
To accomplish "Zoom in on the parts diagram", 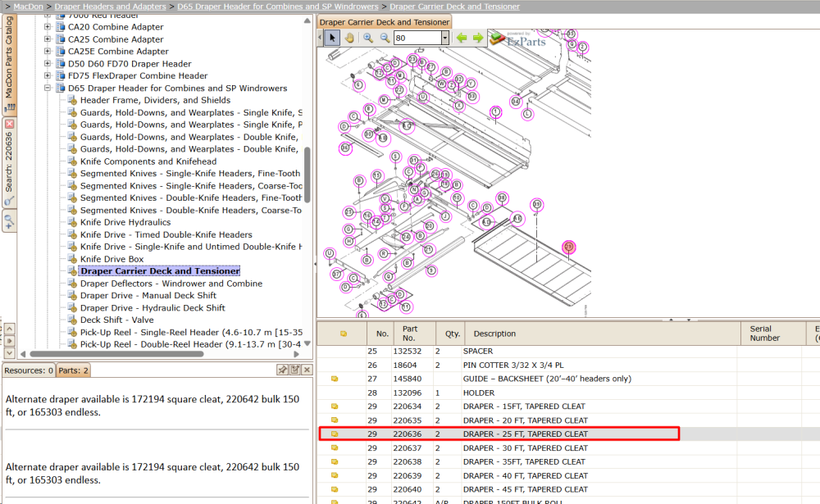I will point(368,38).
